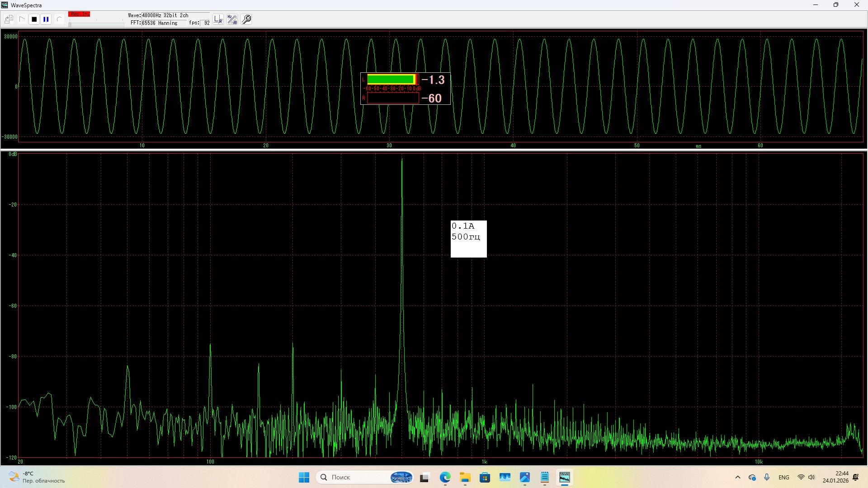The height and width of the screenshot is (488, 868).
Task: Click the file open/playback mode icon
Action: point(9,19)
